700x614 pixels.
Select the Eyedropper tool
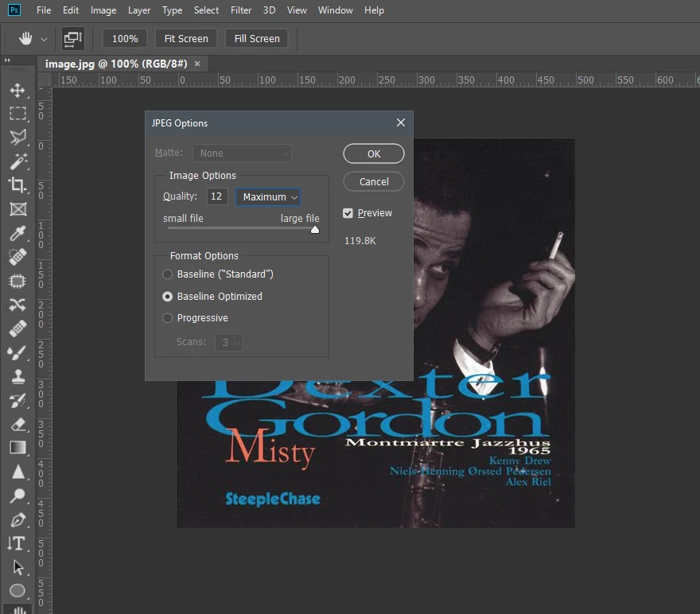(17, 233)
